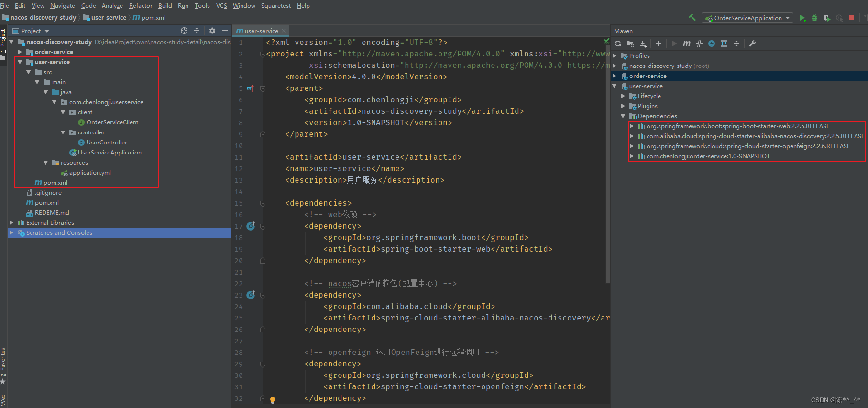
Task: Add Maven Projects with the plus icon
Action: click(659, 44)
